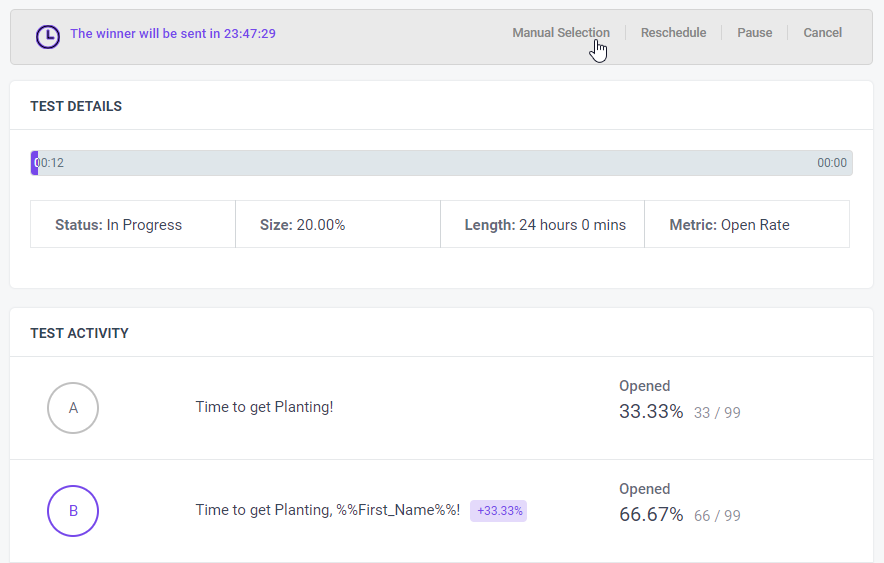Click the 00:00 end of progress bar

point(832,163)
